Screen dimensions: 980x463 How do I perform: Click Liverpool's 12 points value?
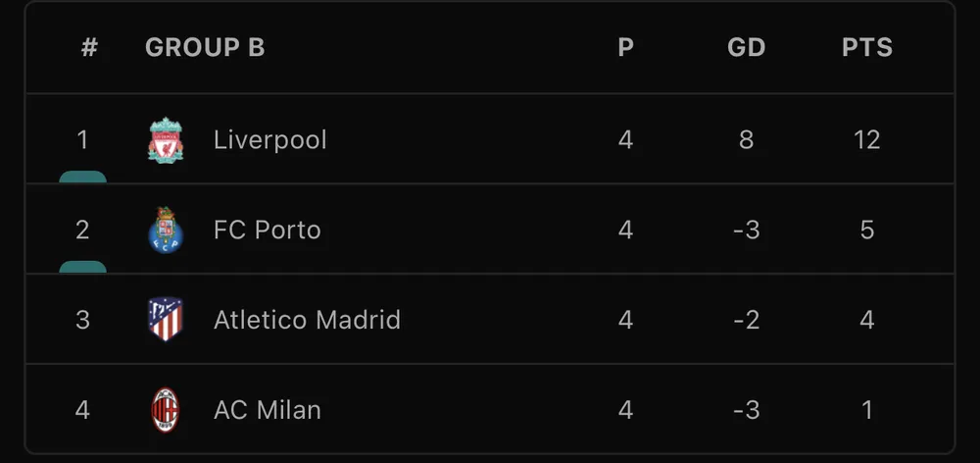coord(867,139)
